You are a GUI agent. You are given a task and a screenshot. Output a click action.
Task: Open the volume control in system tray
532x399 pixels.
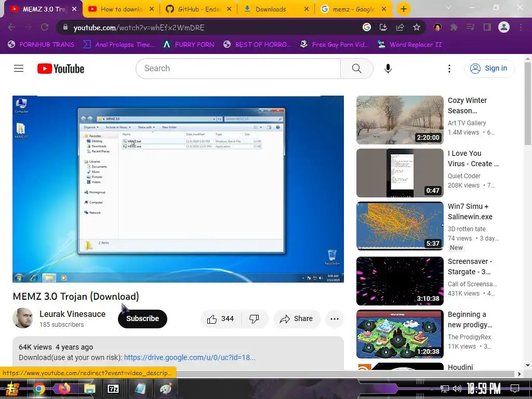click(457, 389)
